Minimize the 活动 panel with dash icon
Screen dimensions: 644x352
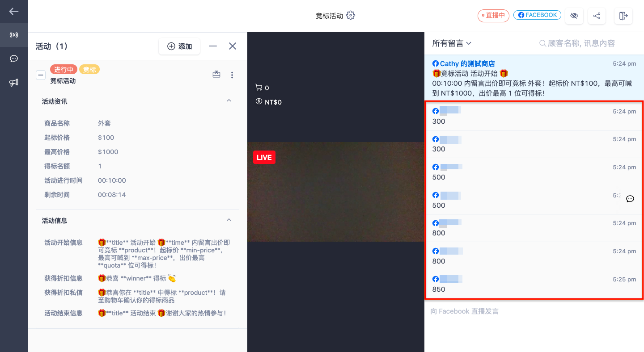[x=213, y=46]
